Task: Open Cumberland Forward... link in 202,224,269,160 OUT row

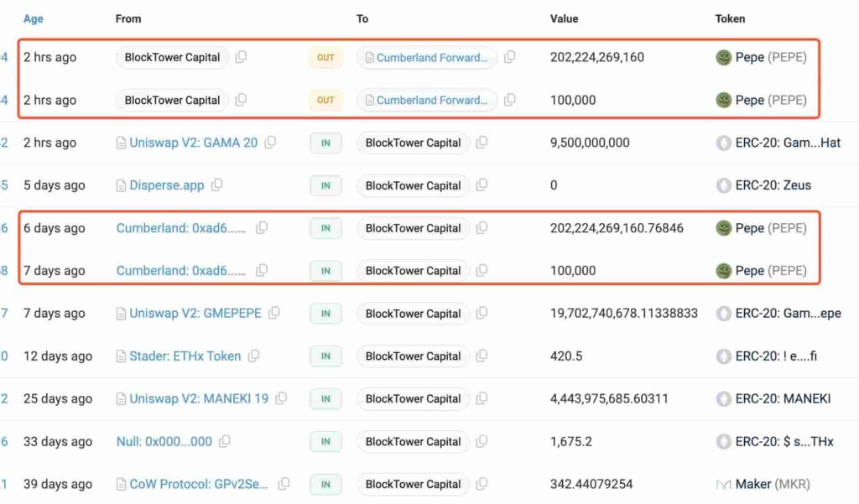Action: click(432, 58)
